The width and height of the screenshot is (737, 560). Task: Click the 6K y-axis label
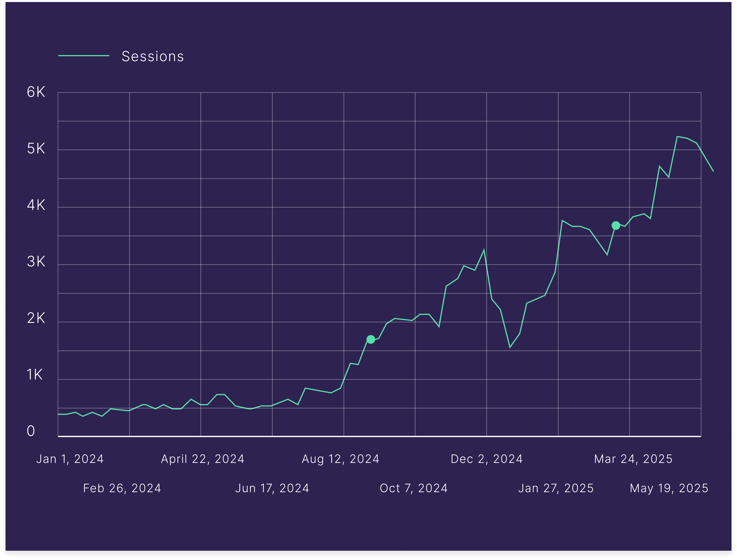tap(36, 92)
